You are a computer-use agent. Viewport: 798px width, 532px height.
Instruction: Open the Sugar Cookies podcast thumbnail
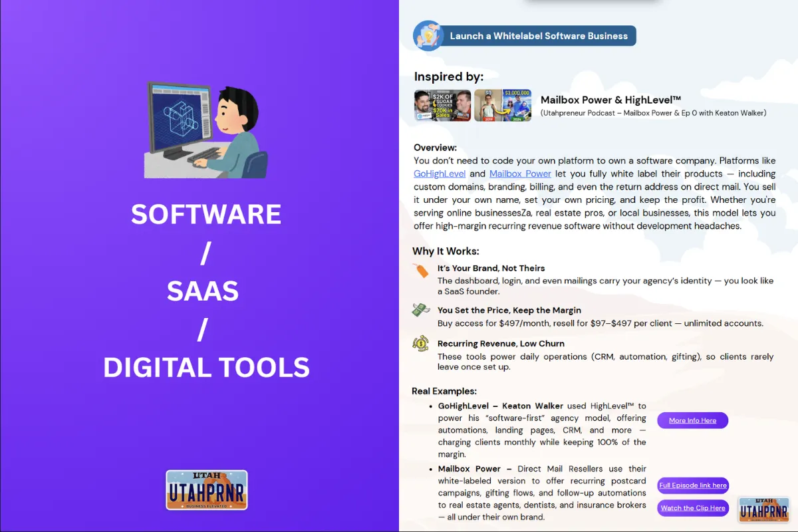coord(442,105)
